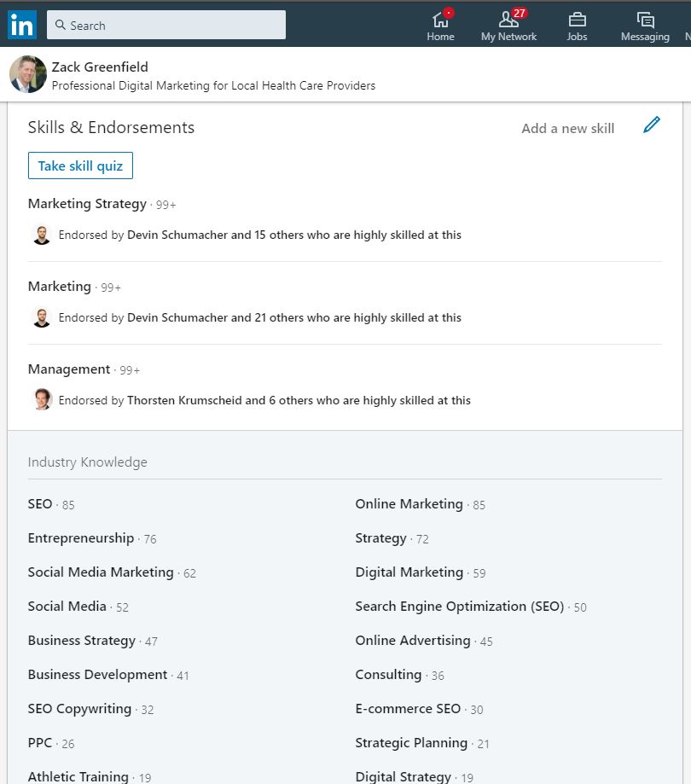Open the Jobs briefcase icon
The image size is (691, 784).
click(x=577, y=20)
